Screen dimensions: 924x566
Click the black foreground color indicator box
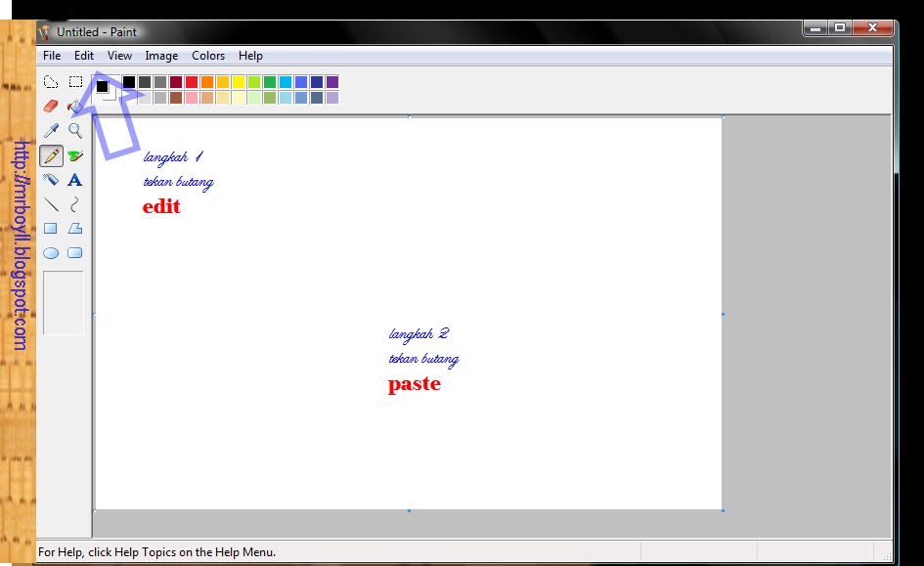pos(102,86)
